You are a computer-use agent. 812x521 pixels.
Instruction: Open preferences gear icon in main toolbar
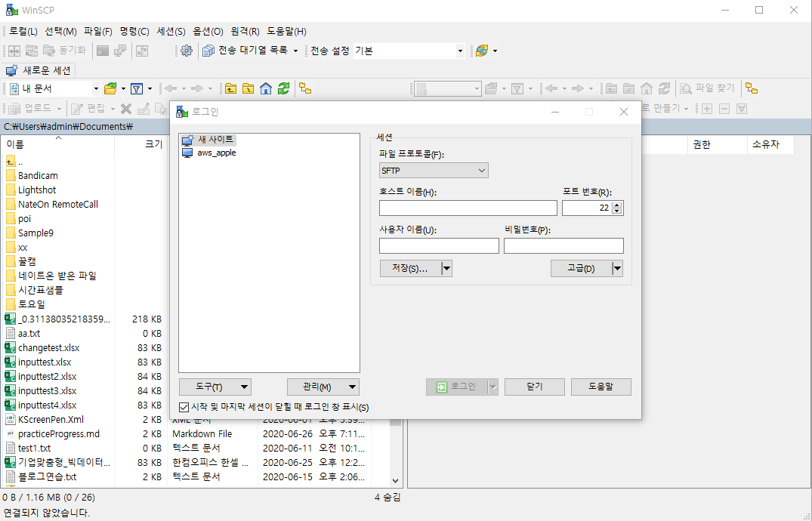pyautogui.click(x=187, y=51)
